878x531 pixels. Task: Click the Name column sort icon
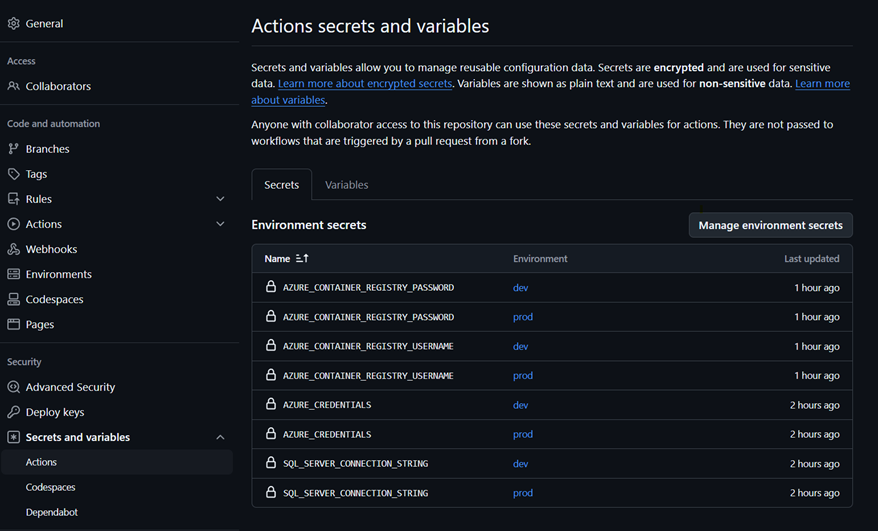click(x=302, y=258)
